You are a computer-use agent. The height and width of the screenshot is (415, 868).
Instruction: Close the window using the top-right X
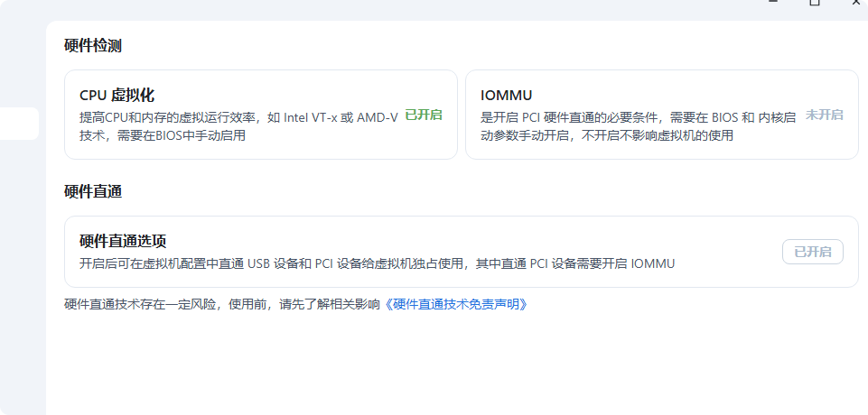coord(856,2)
